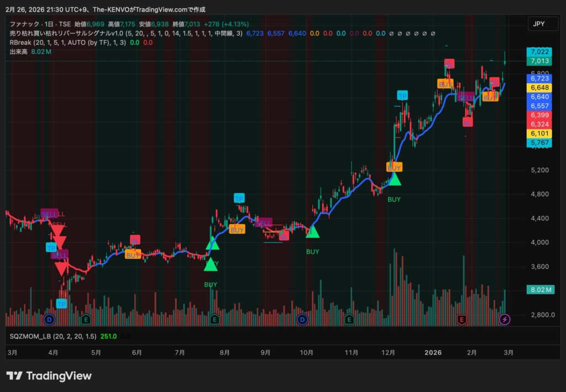Open the JPY currency selector

(538, 24)
